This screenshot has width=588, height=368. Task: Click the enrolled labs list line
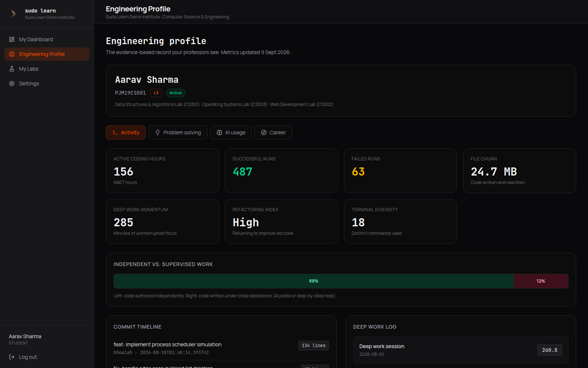pos(224,105)
